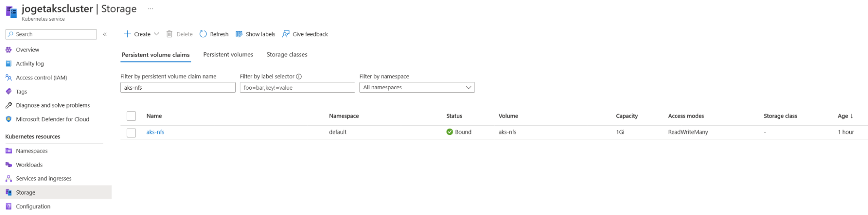Switch to the Storage classes tab
The height and width of the screenshot is (215, 868).
(x=287, y=55)
